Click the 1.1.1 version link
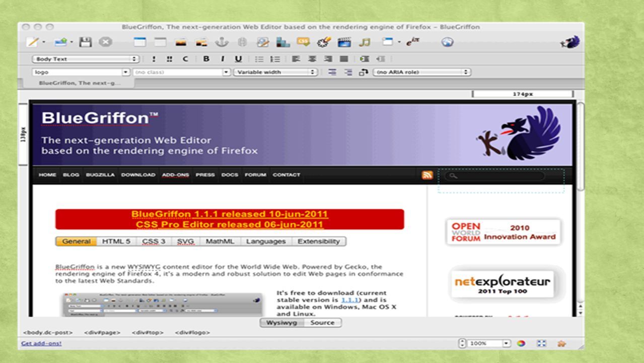644x363 pixels. pos(349,300)
